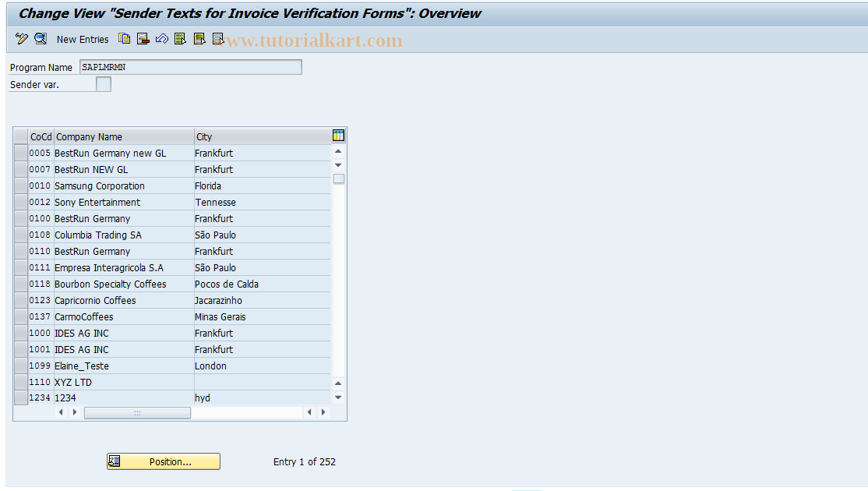Select row for company code 1234
The height and width of the screenshot is (491, 868).
[21, 397]
